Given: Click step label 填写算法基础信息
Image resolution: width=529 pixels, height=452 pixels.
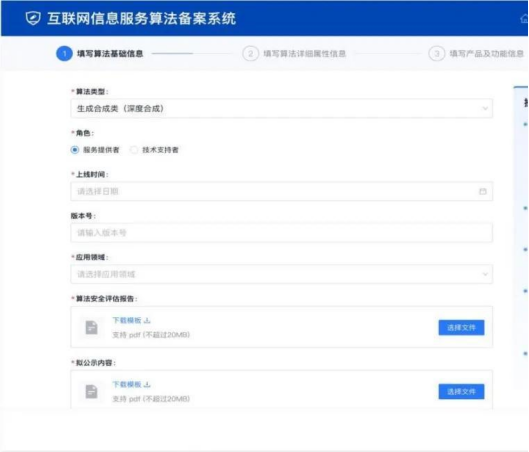Looking at the screenshot, I should click(x=110, y=54).
